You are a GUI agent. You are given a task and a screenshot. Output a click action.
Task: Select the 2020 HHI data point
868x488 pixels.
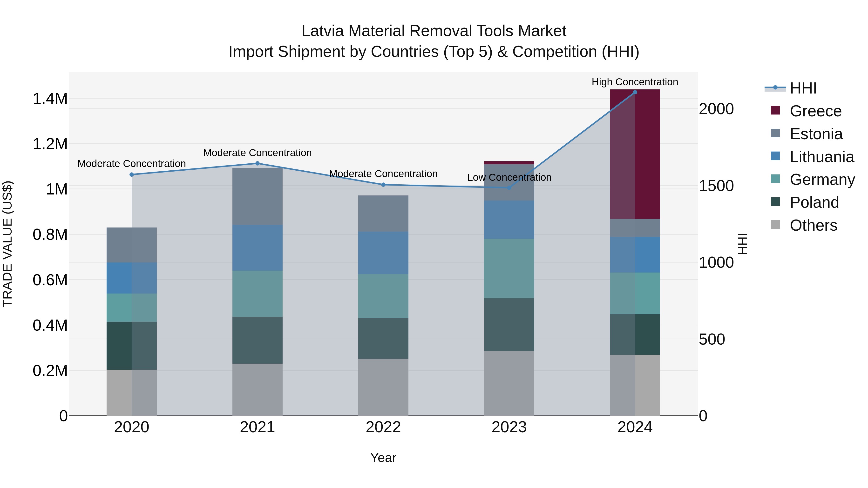pos(132,174)
